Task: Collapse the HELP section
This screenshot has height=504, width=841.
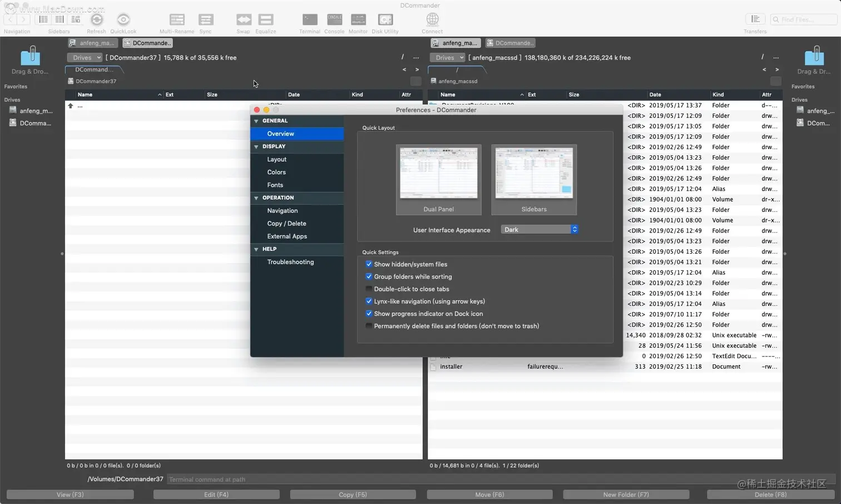Action: tap(256, 249)
